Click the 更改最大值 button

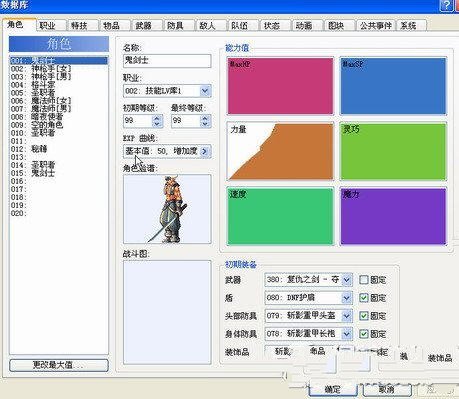point(59,365)
